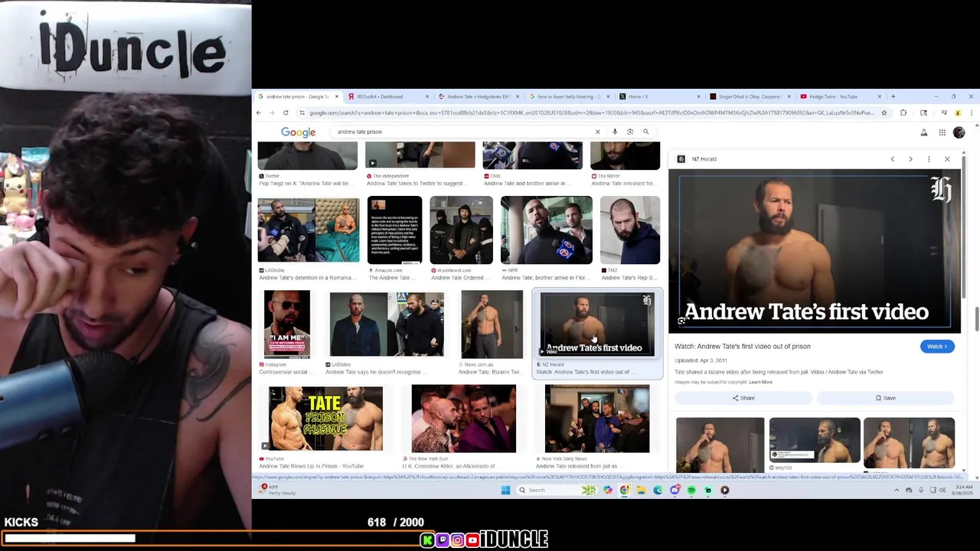Open the Google account avatar
Viewport: 980px width, 551px height.
[959, 132]
